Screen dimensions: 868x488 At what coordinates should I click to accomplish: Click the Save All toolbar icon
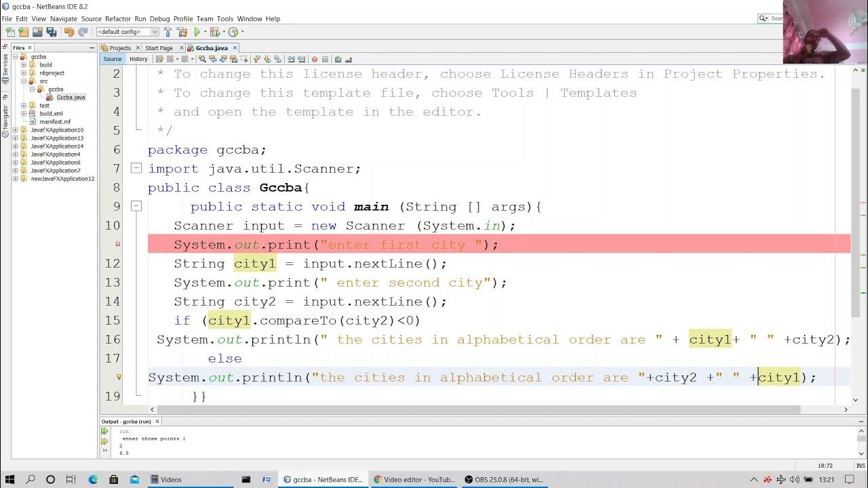[51, 32]
